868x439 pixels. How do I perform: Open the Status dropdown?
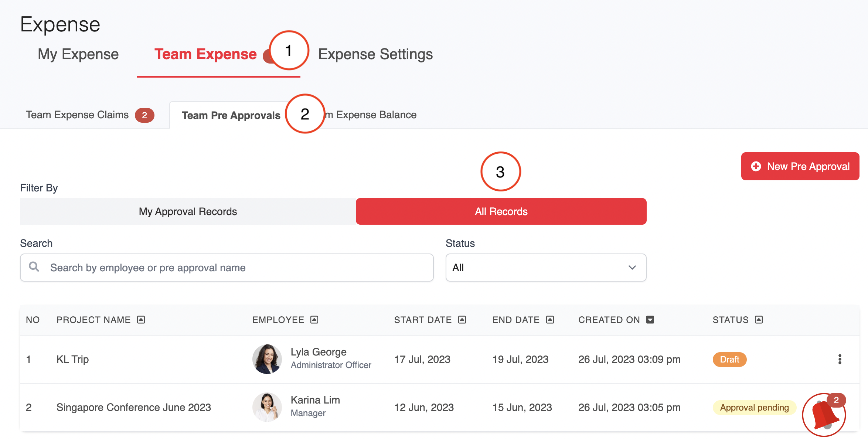click(545, 268)
